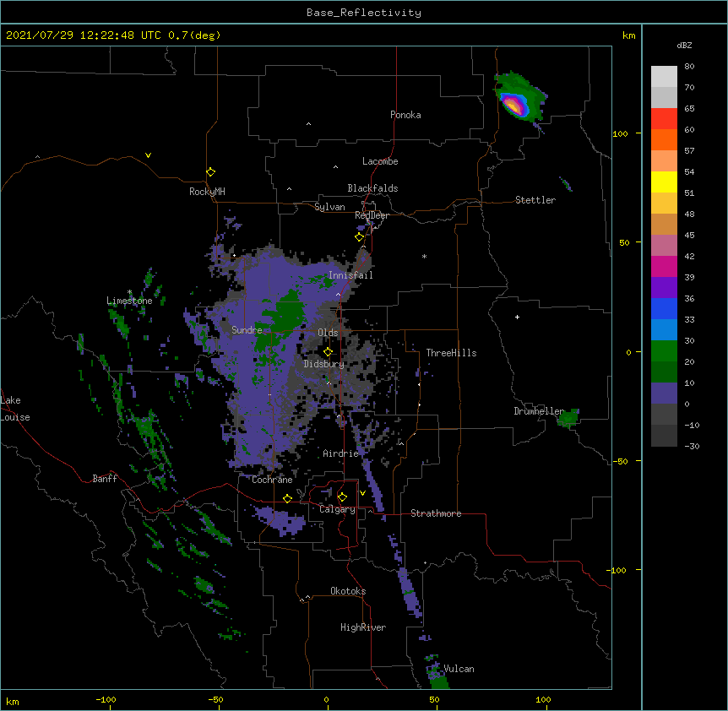This screenshot has height=711, width=728.
Task: Click the Drumheller city label
Action: (539, 411)
